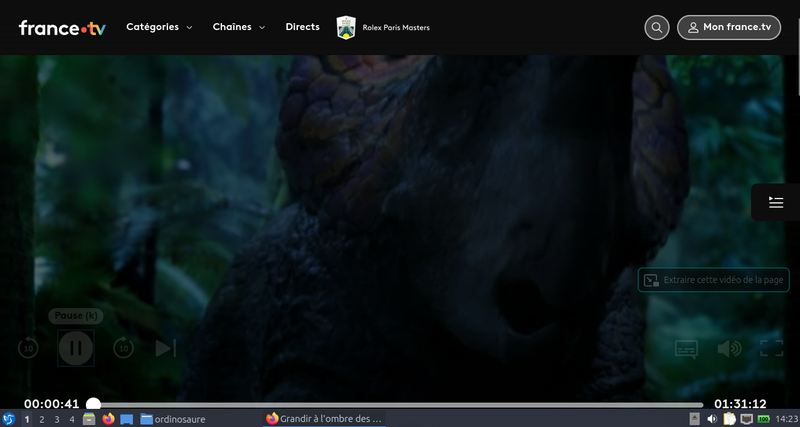
Task: Click the total duration 01:31:12
Action: pos(740,404)
